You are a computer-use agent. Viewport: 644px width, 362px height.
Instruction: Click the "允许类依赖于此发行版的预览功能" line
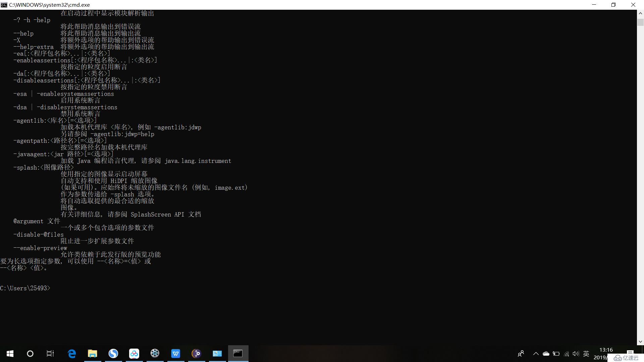pos(111,255)
